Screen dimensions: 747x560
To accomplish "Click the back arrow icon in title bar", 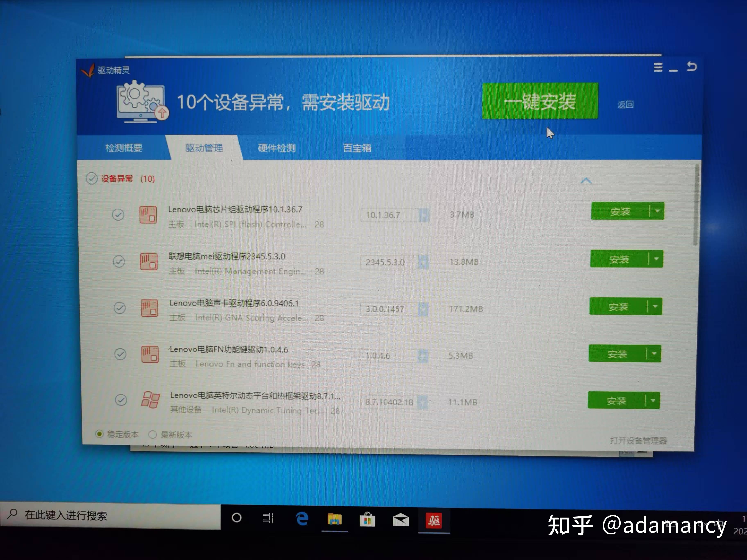I will pos(692,66).
